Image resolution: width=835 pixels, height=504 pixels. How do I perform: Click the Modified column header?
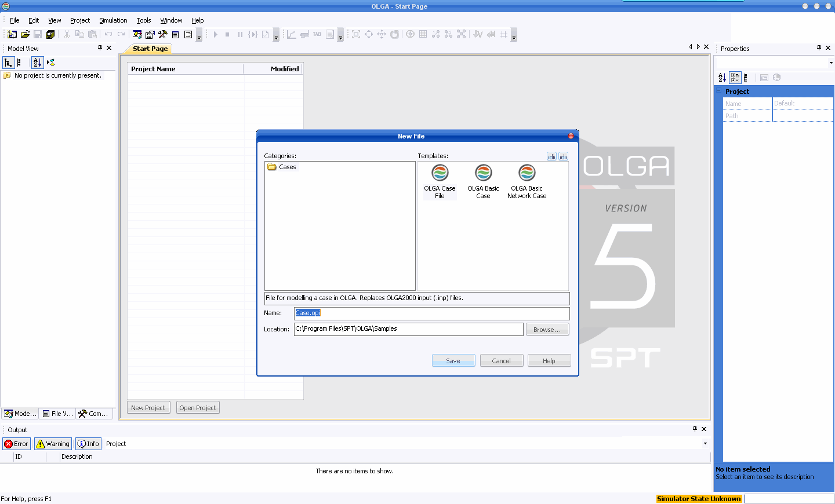click(x=273, y=69)
